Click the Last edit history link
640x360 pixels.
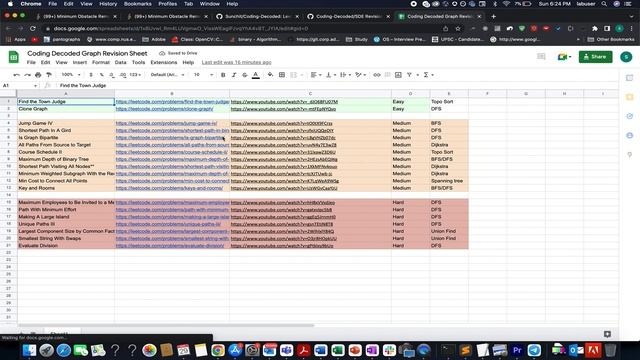236,62
